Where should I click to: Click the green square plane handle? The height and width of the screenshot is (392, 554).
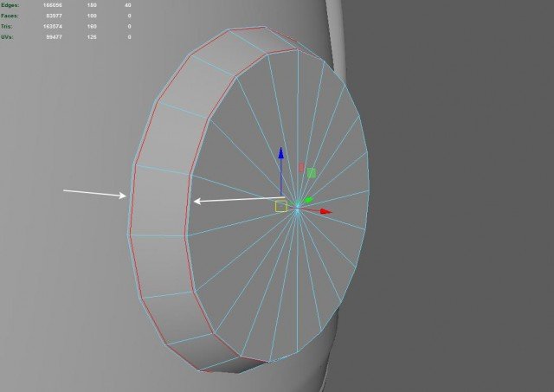click(x=312, y=173)
